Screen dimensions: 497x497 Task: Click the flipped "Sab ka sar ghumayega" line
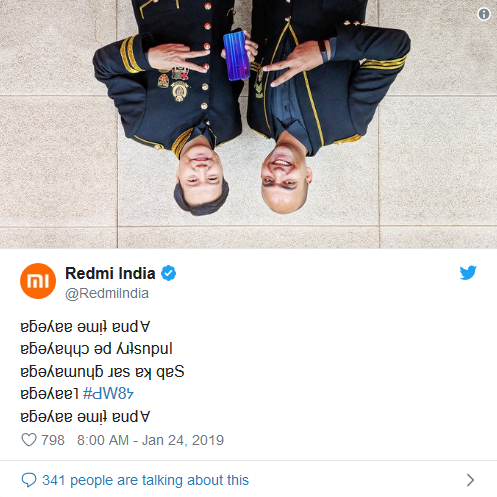(x=102, y=372)
